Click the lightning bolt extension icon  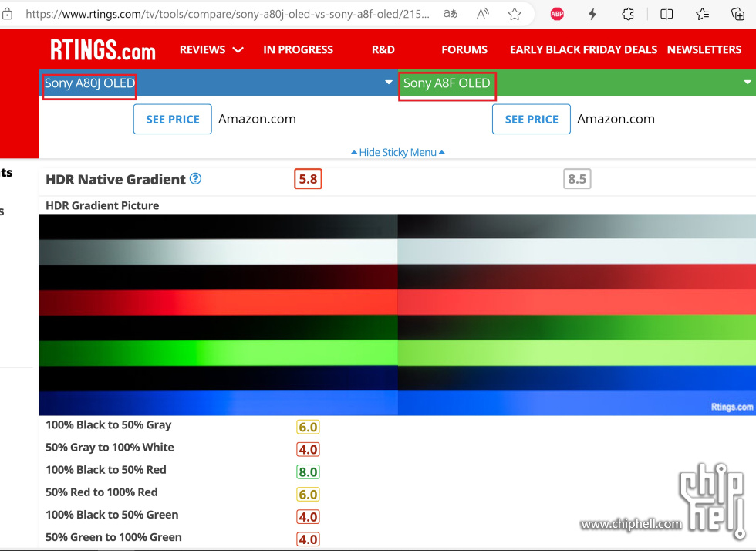tap(592, 14)
